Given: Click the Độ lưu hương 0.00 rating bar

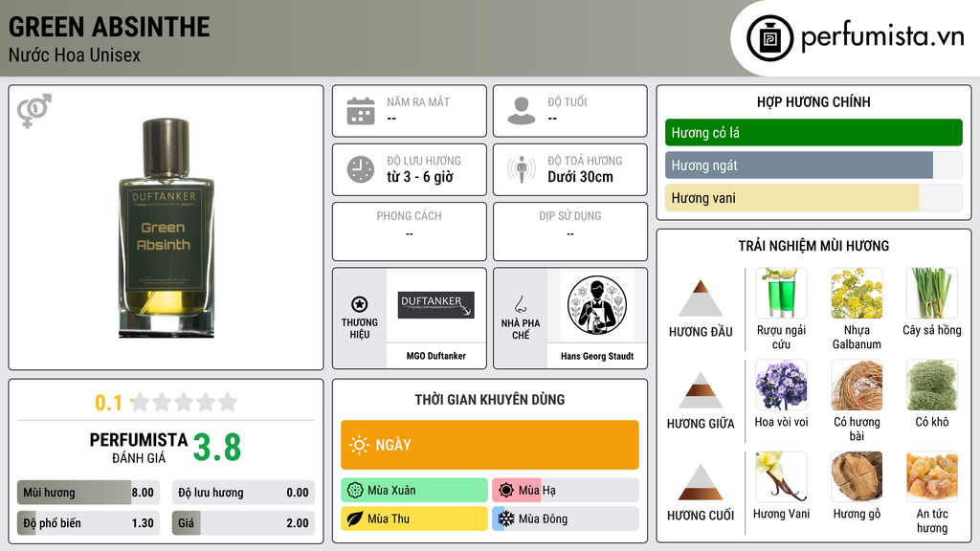Looking at the screenshot, I should (243, 493).
